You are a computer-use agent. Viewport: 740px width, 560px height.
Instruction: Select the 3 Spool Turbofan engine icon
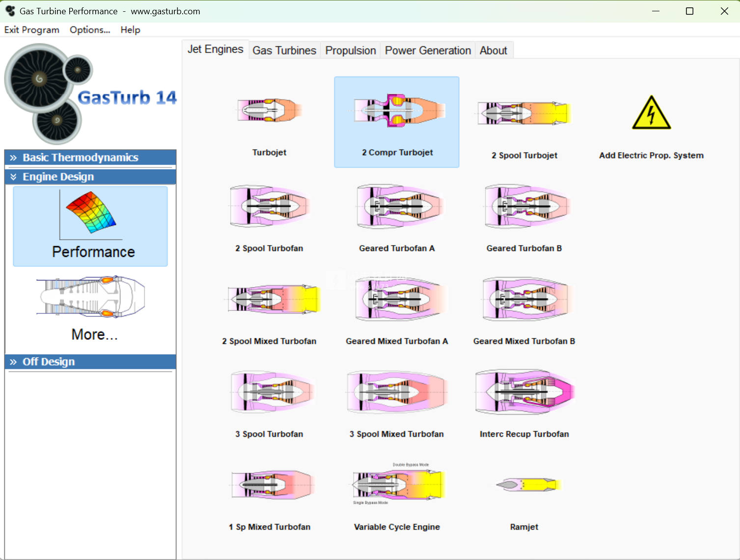(x=272, y=392)
